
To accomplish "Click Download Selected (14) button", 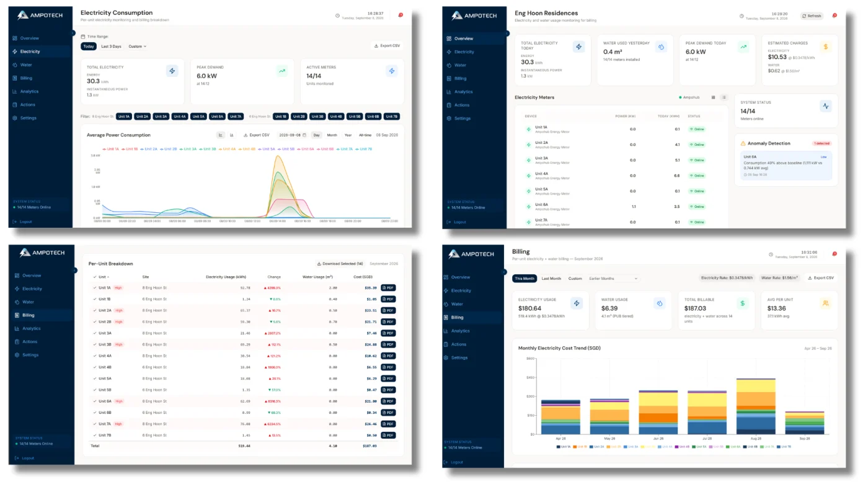I will [x=340, y=264].
